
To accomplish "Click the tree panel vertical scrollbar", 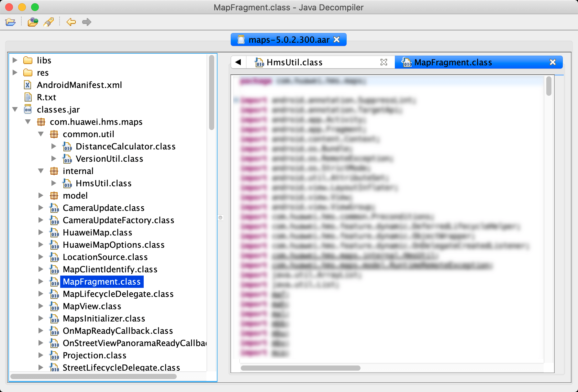I will [212, 93].
